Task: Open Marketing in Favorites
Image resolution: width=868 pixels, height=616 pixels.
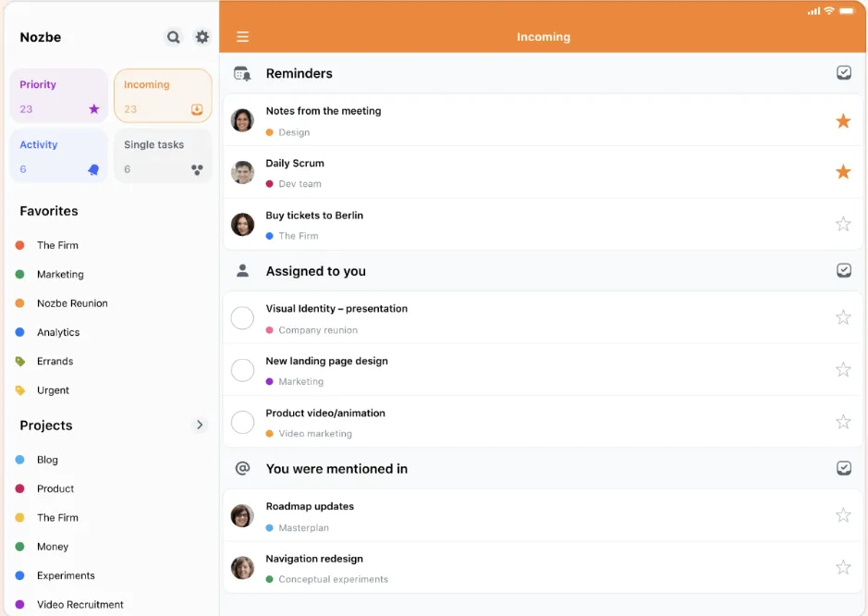Action: point(60,274)
